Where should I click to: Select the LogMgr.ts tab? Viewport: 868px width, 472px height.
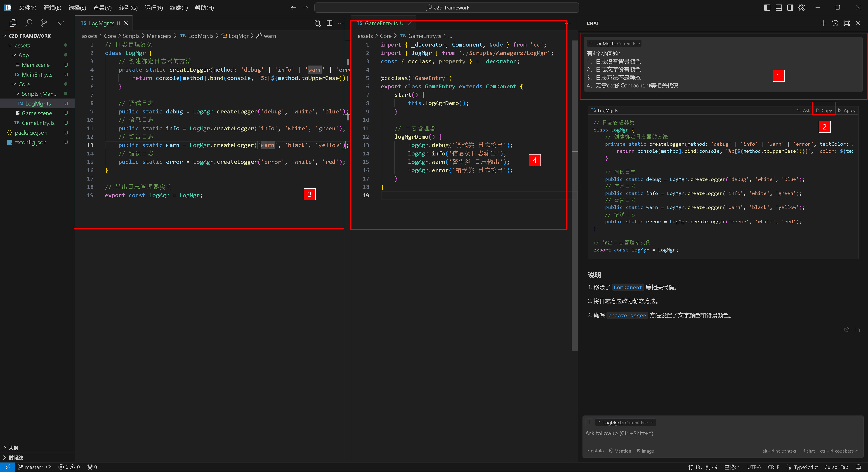[x=100, y=23]
